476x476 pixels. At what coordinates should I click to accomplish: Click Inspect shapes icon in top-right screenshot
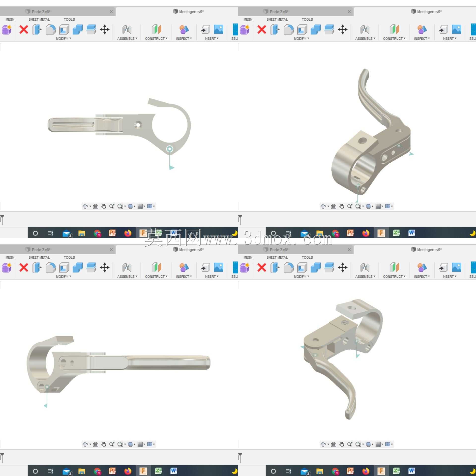pos(422,30)
